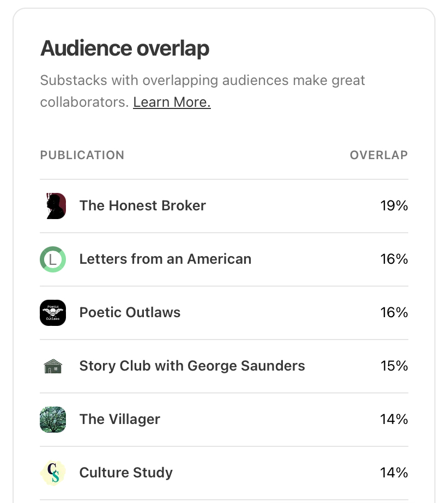
Task: Click Story Club house icon
Action: pos(53,366)
